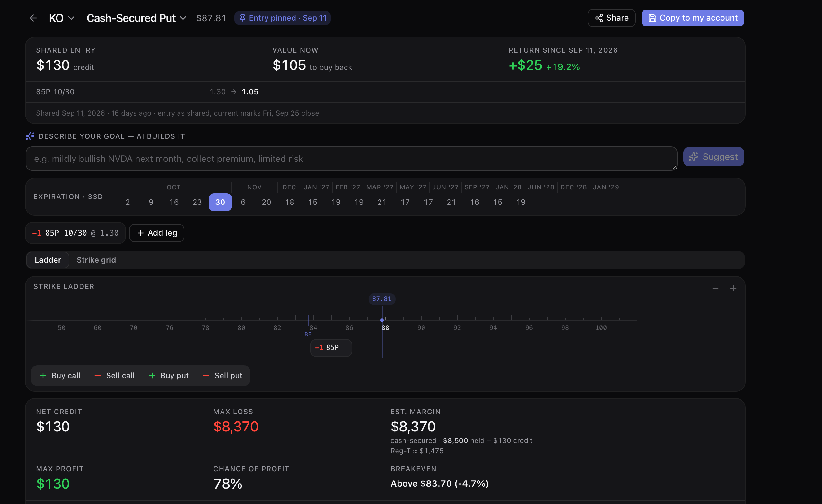
Task: Choose Jan '27 15 expiration
Action: click(313, 202)
